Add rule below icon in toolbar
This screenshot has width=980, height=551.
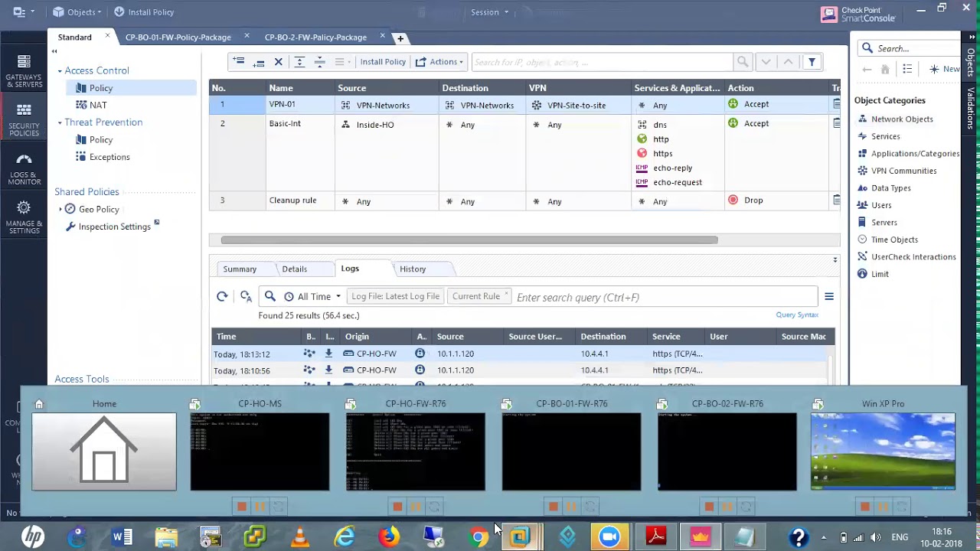click(x=259, y=62)
